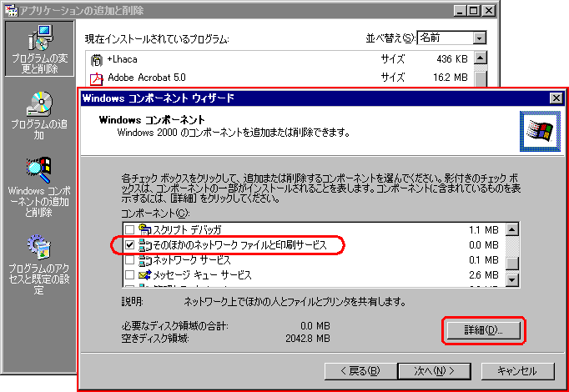The image size is (569, 392).
Task: Click the 現在インストールされているプログラム label
Action: [157, 39]
